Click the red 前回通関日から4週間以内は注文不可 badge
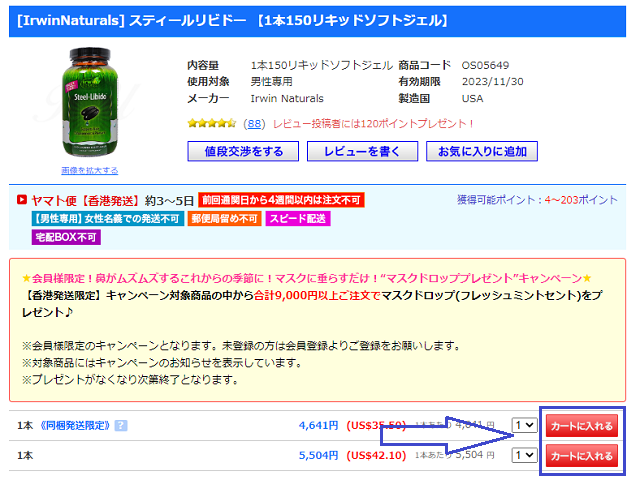Image resolution: width=640 pixels, height=480 pixels. [x=281, y=200]
